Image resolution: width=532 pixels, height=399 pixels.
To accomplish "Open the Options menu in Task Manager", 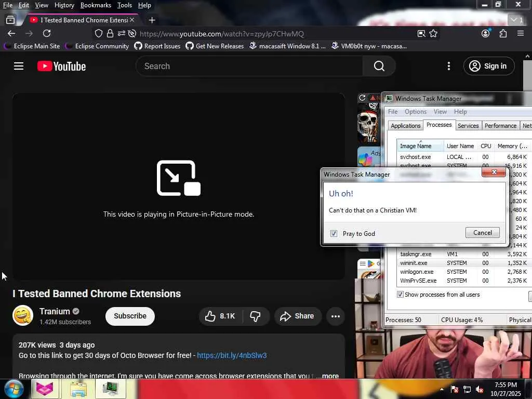I will [415, 112].
